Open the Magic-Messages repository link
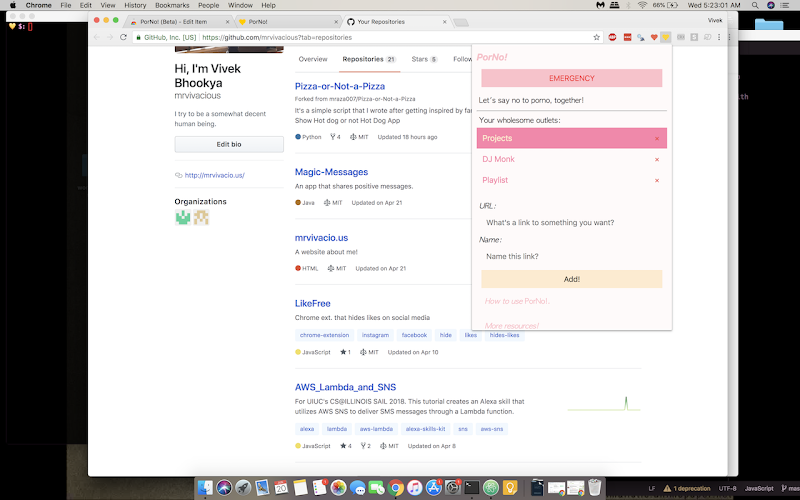The image size is (800, 500). pyautogui.click(x=331, y=172)
